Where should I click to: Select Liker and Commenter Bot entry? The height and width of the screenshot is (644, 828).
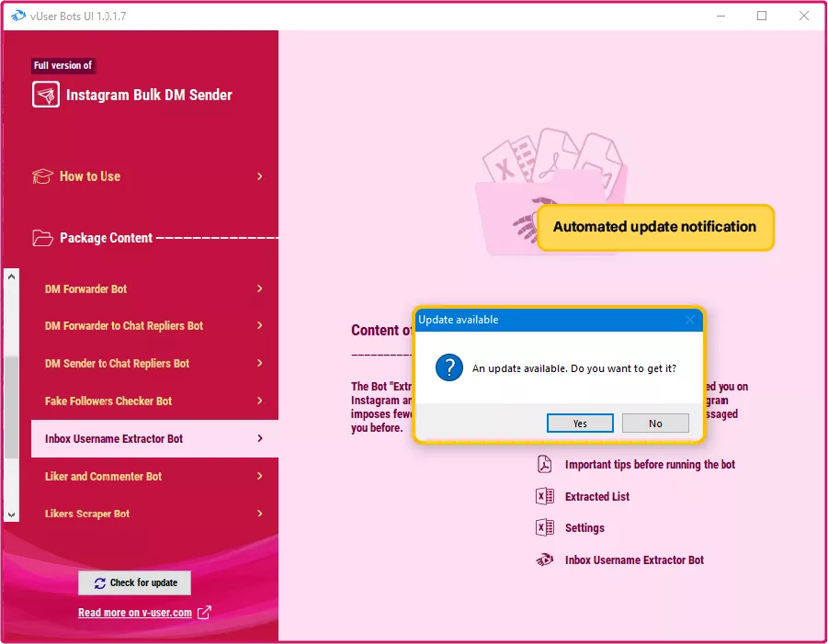point(154,476)
